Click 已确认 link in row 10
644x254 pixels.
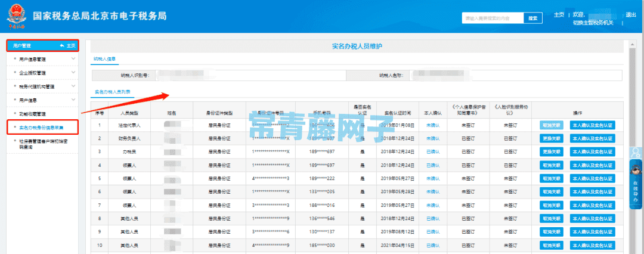(x=433, y=246)
